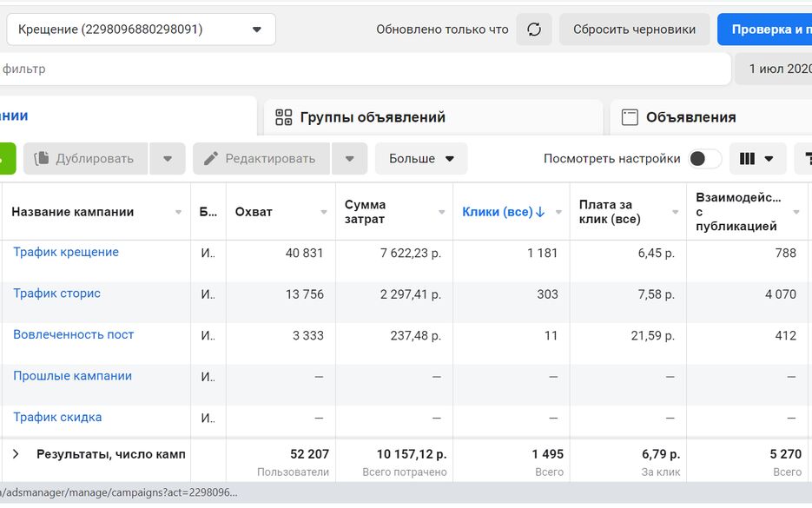Switch to the Объявления tab
Viewport: 812px width, 508px height.
711,117
